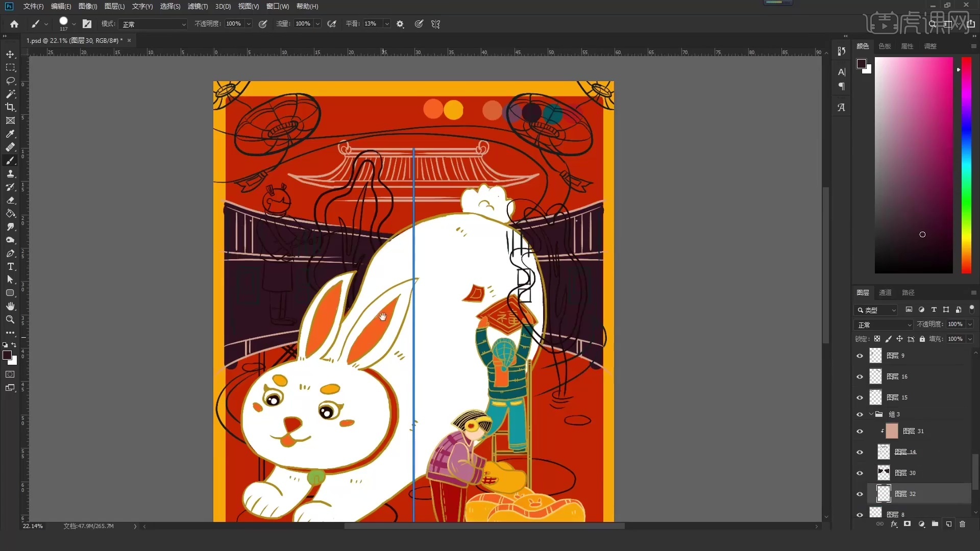The image size is (980, 551).
Task: Switch to the 通道 tab
Action: pyautogui.click(x=885, y=292)
